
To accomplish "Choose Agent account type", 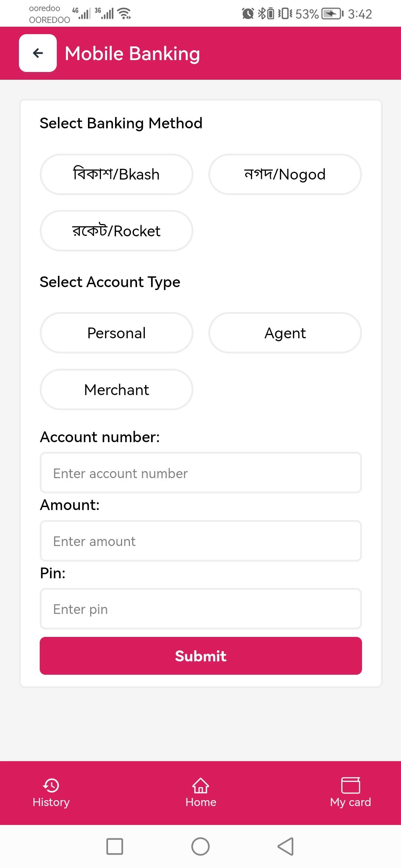I will [285, 333].
